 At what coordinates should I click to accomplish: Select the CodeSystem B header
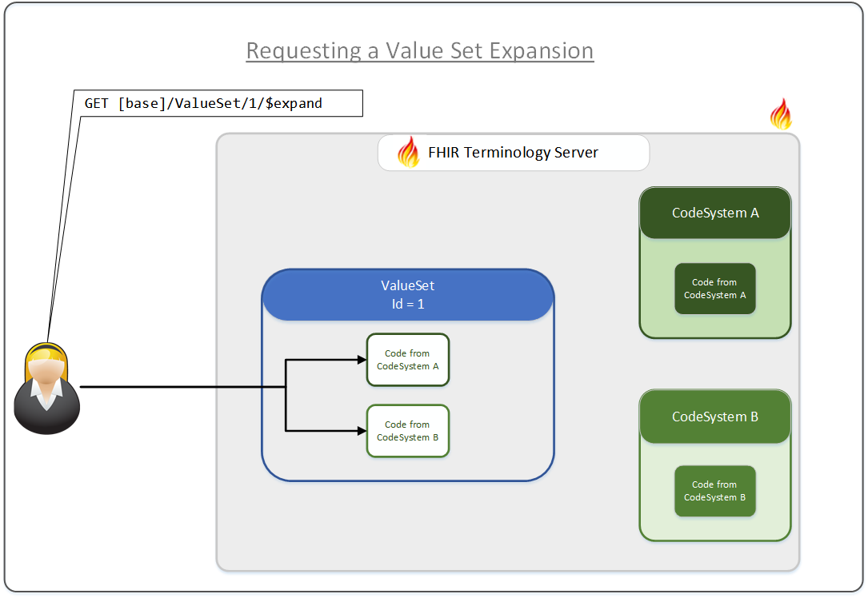click(x=714, y=417)
